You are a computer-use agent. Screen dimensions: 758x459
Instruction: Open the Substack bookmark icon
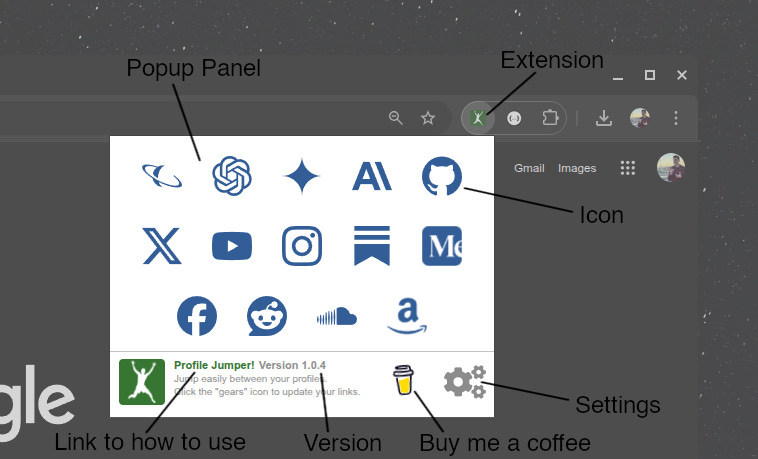[x=372, y=246]
